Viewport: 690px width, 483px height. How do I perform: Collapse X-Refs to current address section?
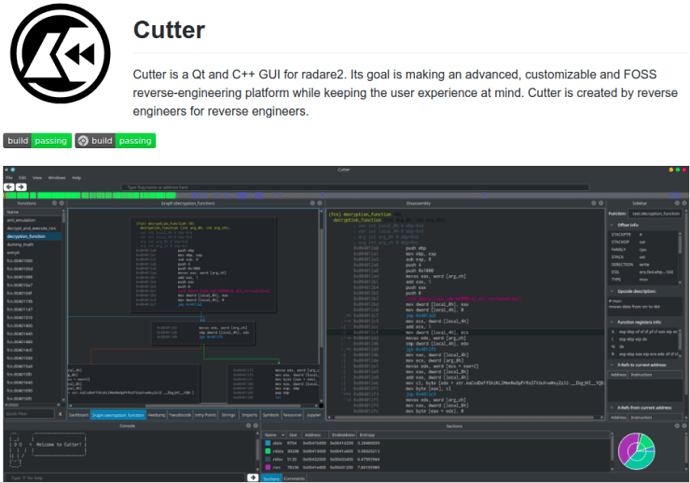pos(612,365)
